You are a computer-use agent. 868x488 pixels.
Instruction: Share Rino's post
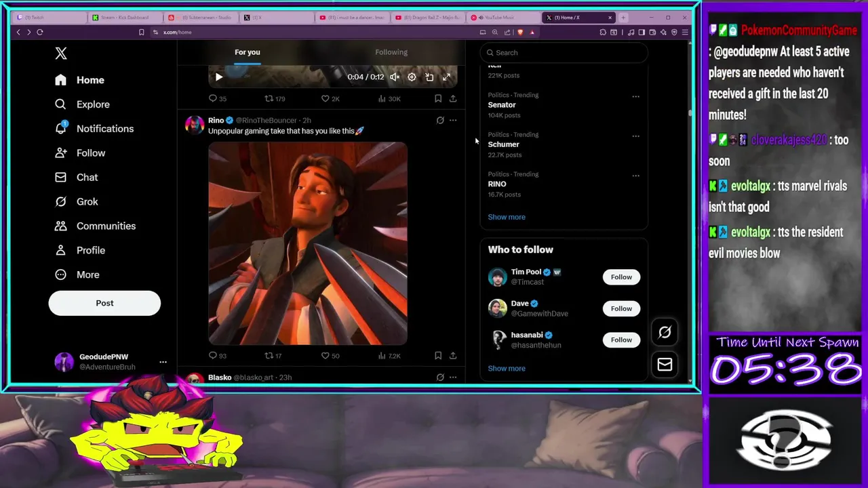coord(453,356)
